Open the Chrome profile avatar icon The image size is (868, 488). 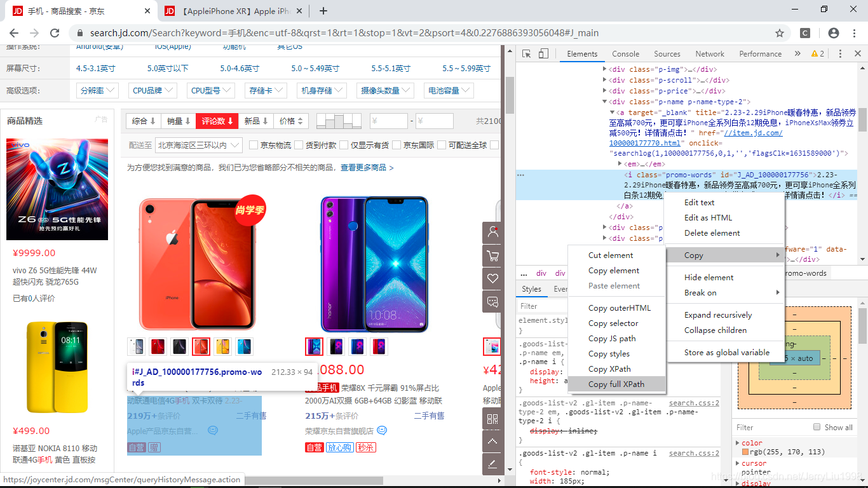click(834, 33)
